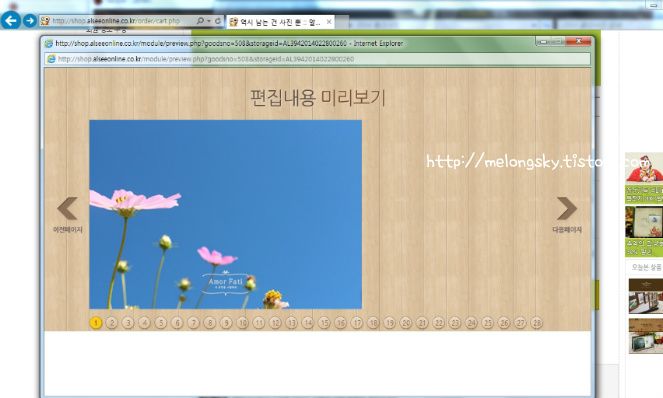The image size is (663, 398).
Task: Jump to page 26 indicator
Action: (504, 323)
